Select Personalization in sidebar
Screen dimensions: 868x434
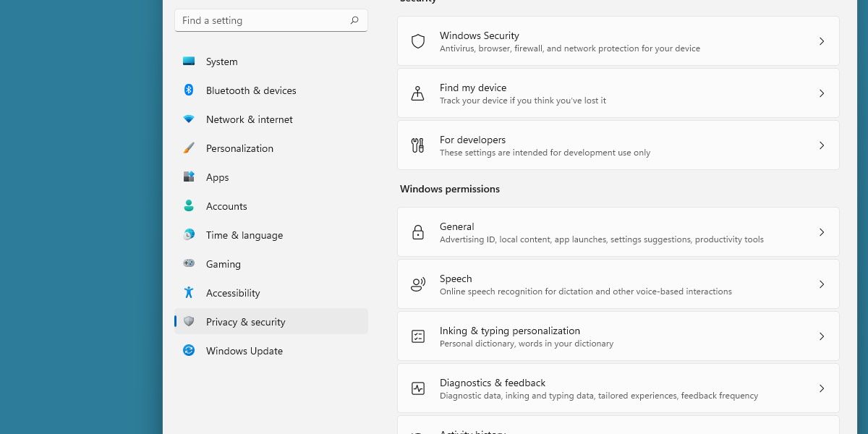[271, 148]
